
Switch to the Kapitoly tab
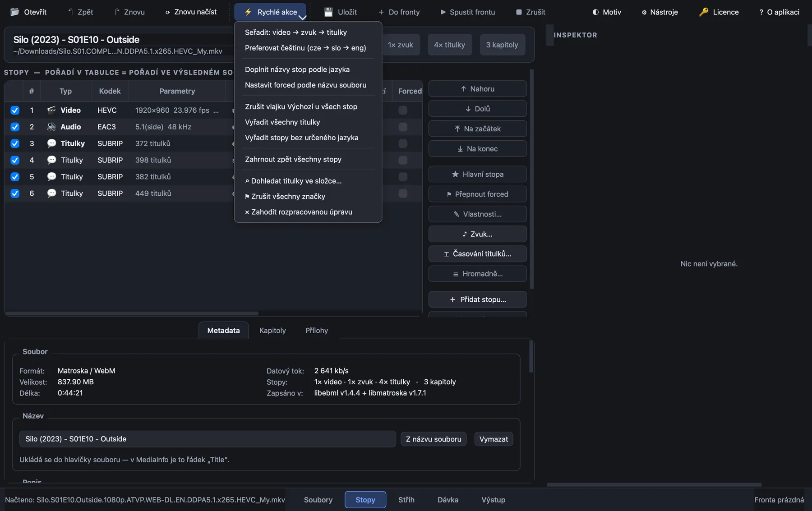point(272,331)
